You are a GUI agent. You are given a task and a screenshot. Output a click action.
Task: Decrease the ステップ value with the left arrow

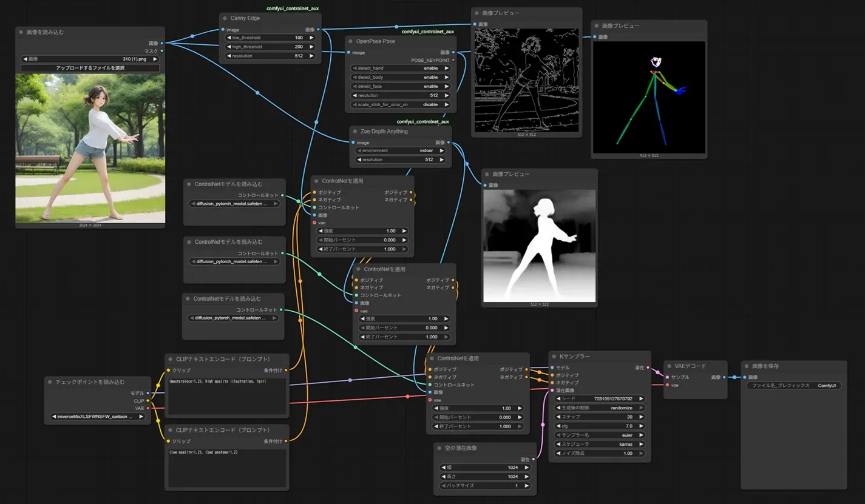pyautogui.click(x=558, y=417)
